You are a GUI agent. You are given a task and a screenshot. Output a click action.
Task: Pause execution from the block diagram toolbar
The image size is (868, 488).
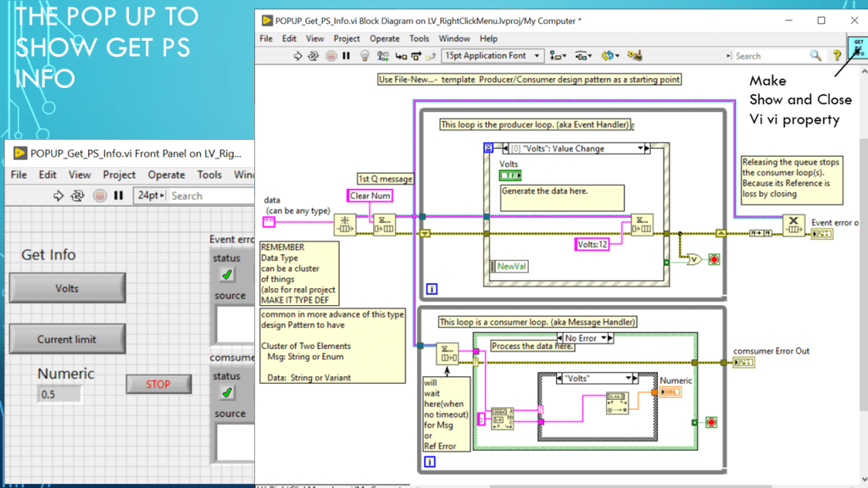tap(346, 56)
